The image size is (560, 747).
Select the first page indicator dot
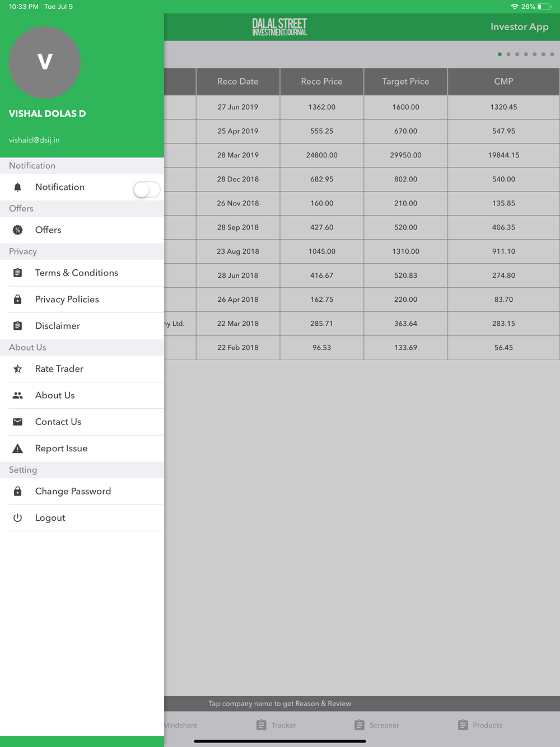(x=500, y=54)
